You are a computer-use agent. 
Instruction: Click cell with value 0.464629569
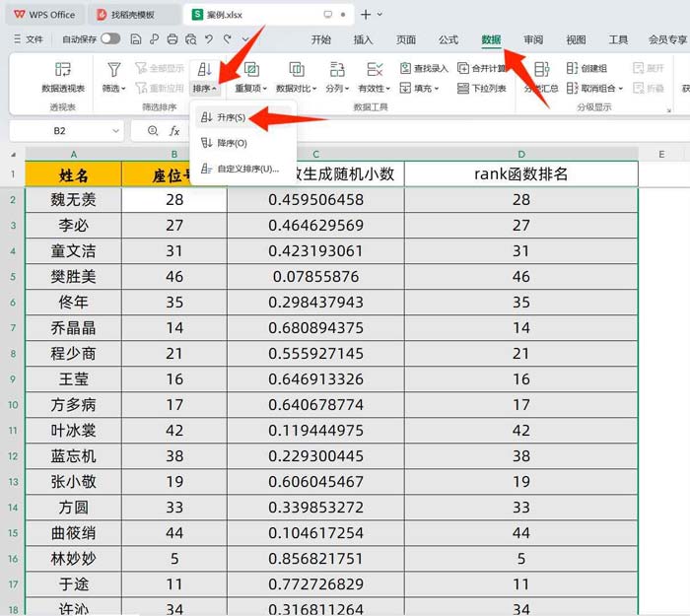click(315, 226)
